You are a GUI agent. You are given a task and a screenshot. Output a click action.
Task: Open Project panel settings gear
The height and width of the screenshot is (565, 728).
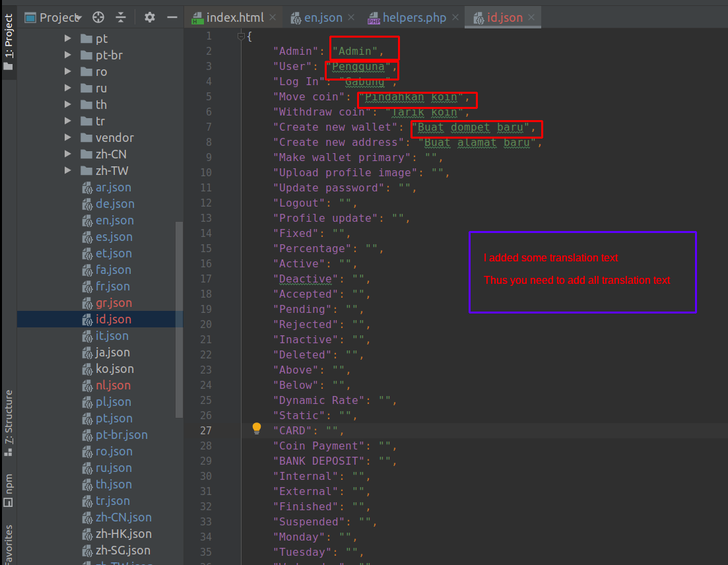(150, 18)
